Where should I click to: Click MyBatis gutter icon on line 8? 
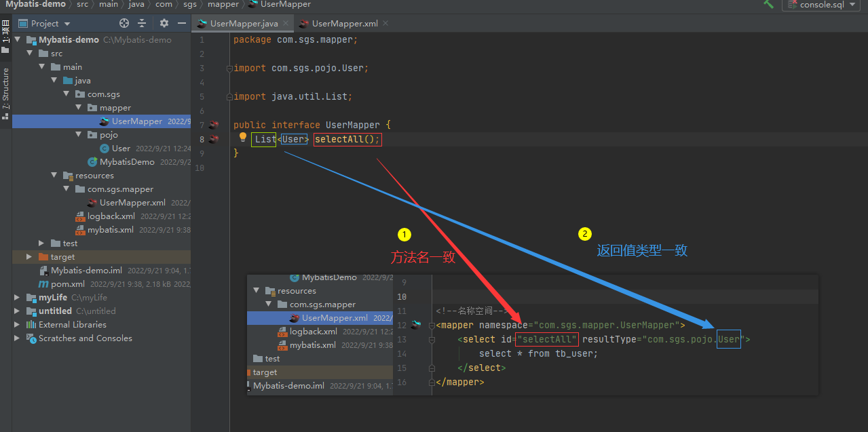coord(214,139)
